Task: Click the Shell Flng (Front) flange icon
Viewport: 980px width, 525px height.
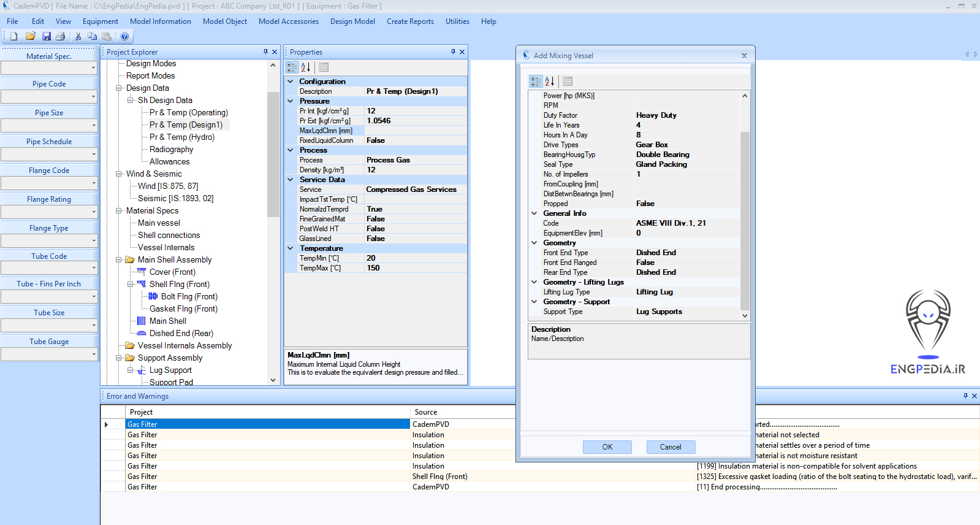Action: (x=142, y=284)
